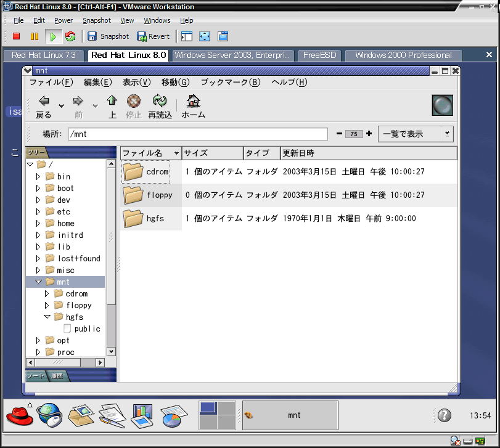Open the 一覧で表示 view mode dropdown
The width and height of the screenshot is (500, 448).
pos(416,134)
